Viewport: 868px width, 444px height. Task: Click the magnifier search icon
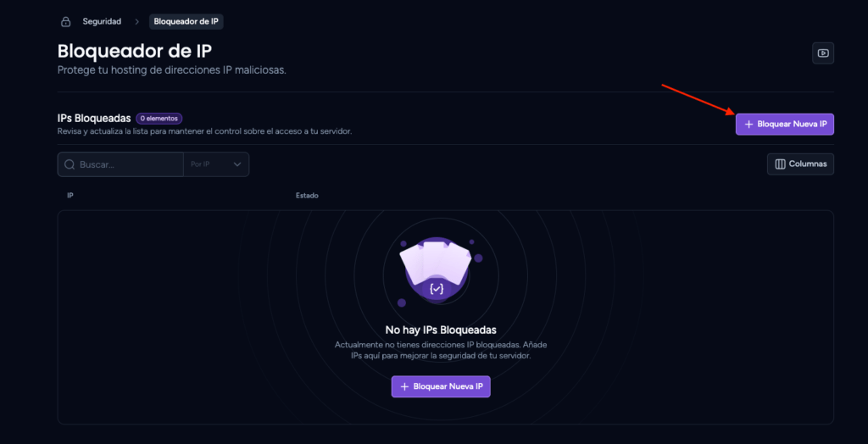70,164
